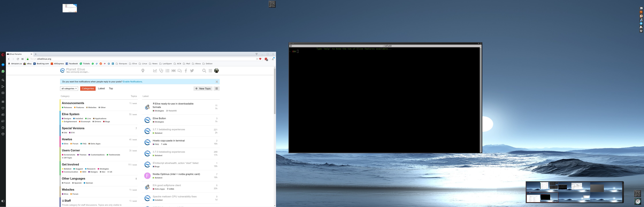Open the map pin icon in the forum header
This screenshot has height=207, width=644.
(x=143, y=71)
